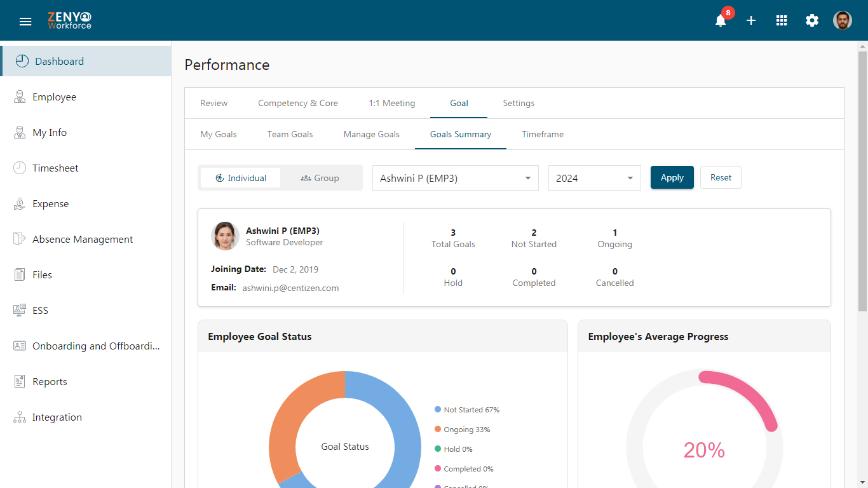Toggle Ongoing 33% legend entry
The width and height of the screenshot is (868, 488).
(x=463, y=430)
